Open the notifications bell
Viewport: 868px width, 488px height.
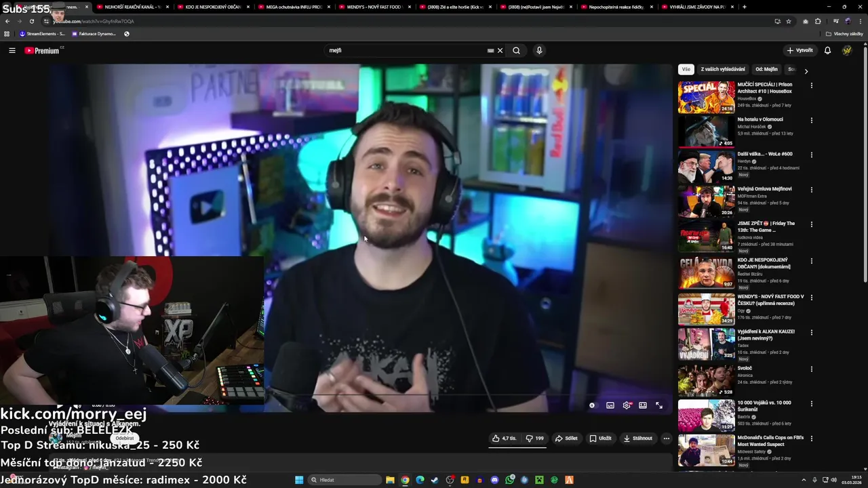tap(827, 50)
